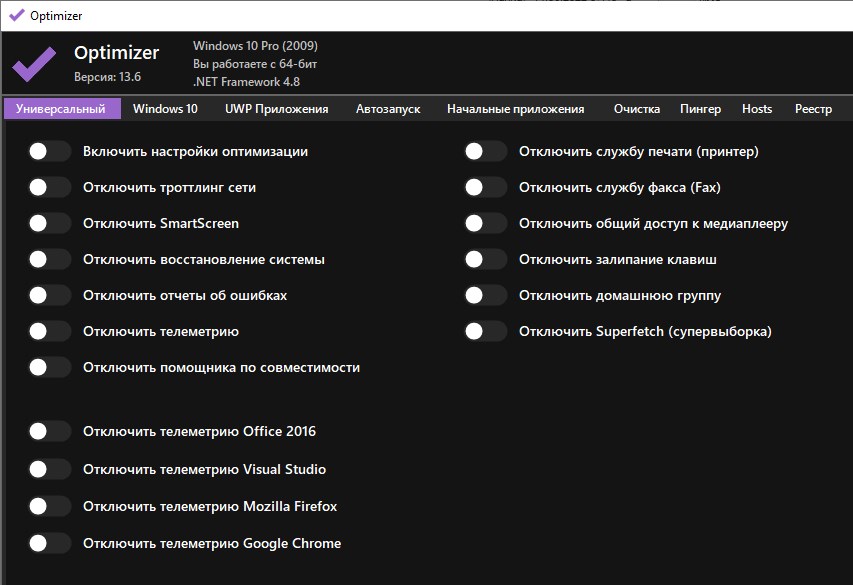Switch on Отключить отчеты об ошибках
This screenshot has width=853, height=585.
(49, 296)
